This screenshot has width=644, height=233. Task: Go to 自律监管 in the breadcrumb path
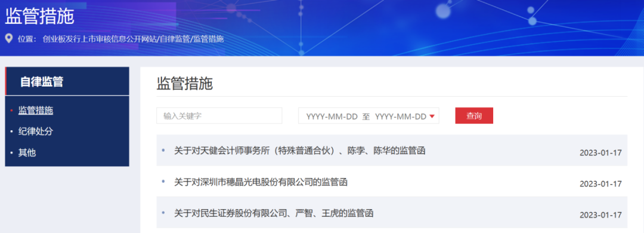175,39
